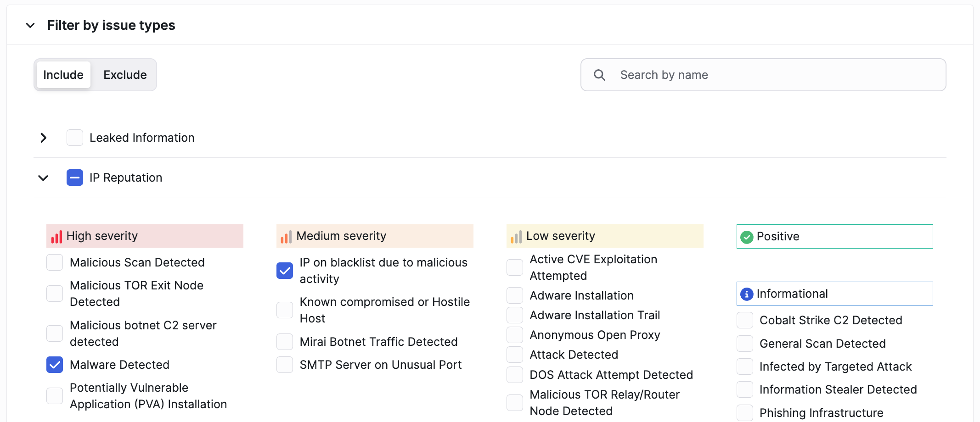Click the magnifying glass search icon
This screenshot has height=422, width=980.
click(x=599, y=75)
